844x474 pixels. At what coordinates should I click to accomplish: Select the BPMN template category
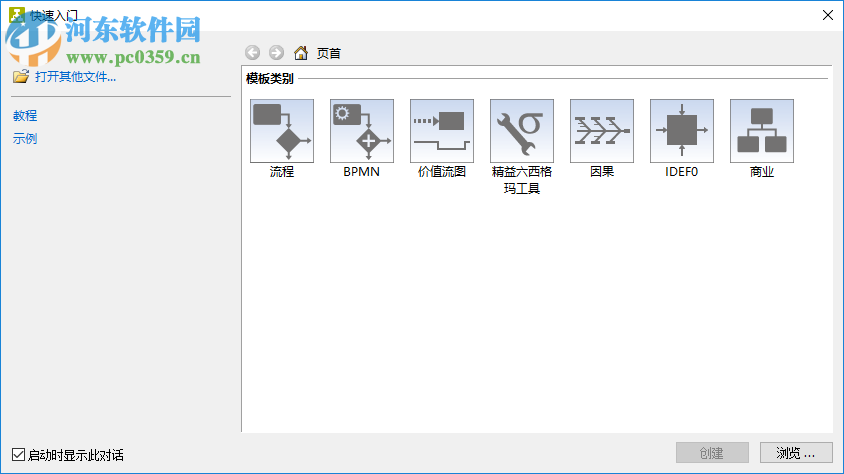tap(362, 131)
